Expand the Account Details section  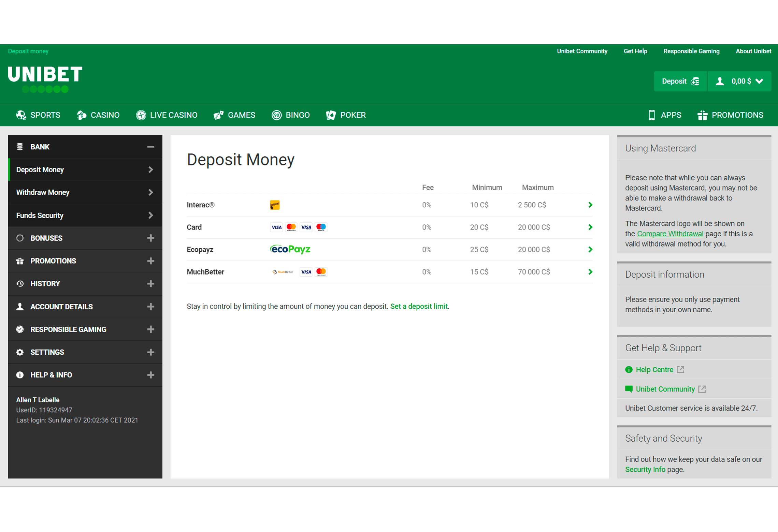tap(151, 307)
